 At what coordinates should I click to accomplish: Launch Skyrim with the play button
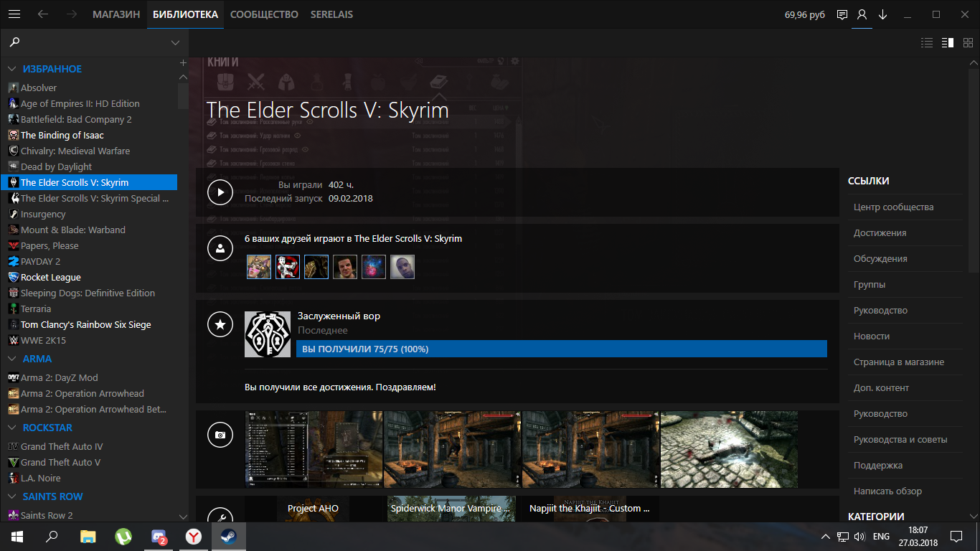tap(220, 192)
